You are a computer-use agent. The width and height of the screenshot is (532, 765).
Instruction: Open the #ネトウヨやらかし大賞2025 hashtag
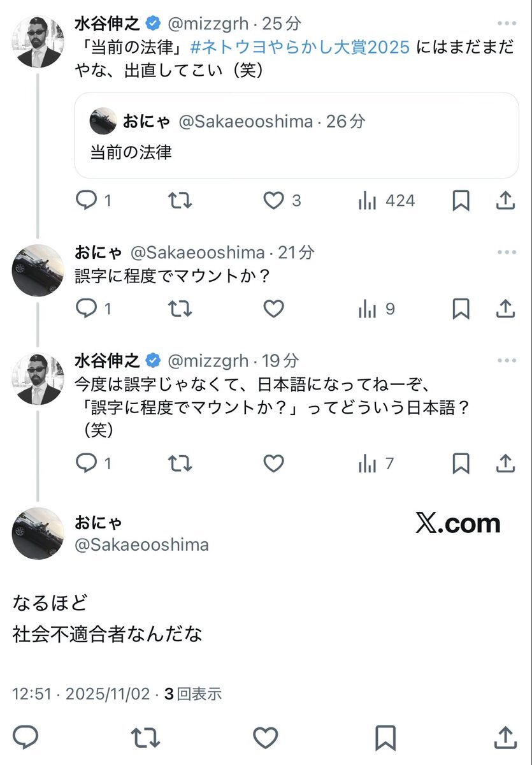[x=299, y=47]
